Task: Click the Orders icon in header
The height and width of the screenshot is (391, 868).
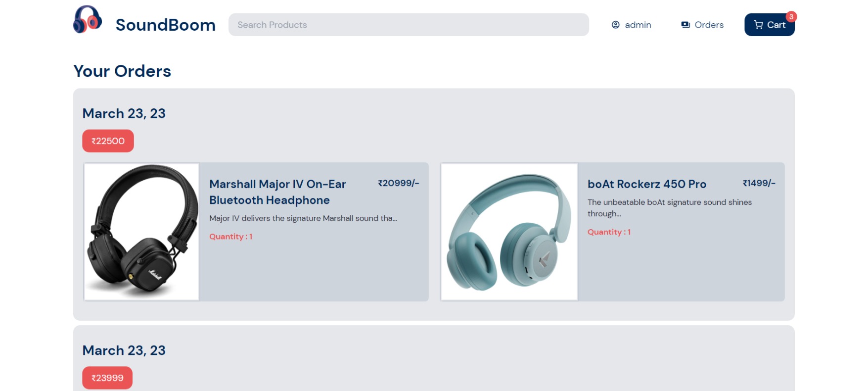Action: [685, 25]
